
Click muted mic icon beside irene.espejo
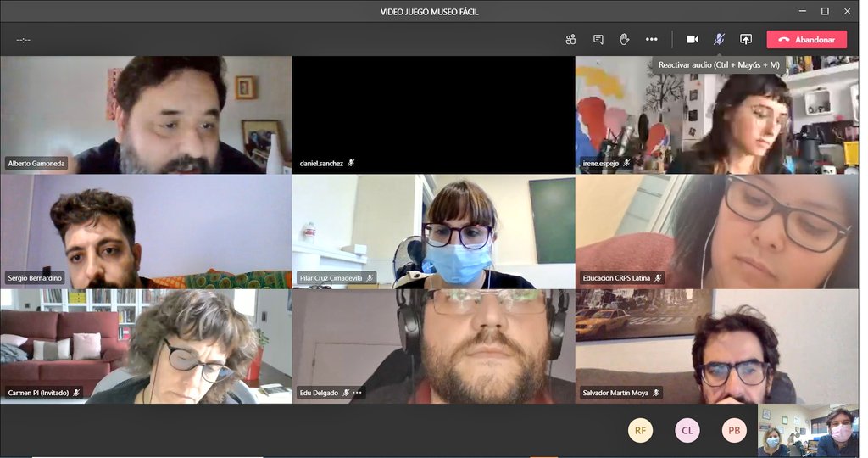click(x=626, y=164)
